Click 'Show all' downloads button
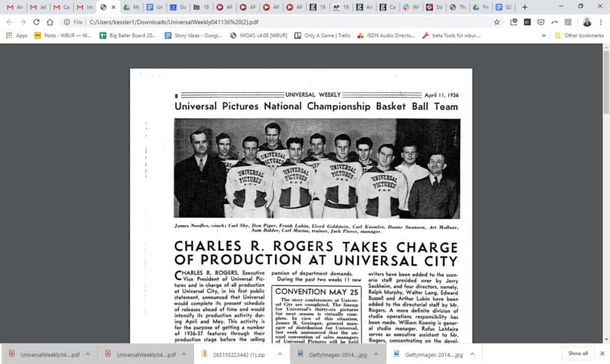Viewport: 610px width, 364px height. click(x=578, y=354)
